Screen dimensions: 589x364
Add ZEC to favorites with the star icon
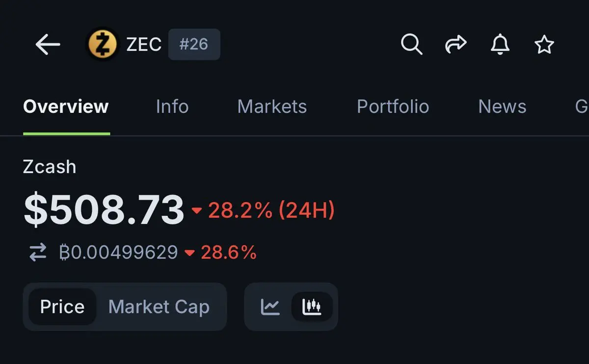pos(544,45)
